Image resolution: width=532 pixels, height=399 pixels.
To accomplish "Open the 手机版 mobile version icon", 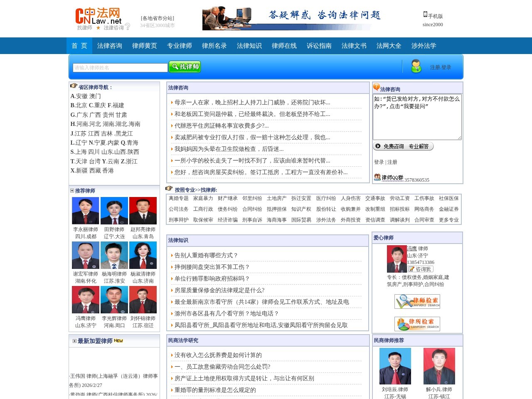I will tap(424, 15).
